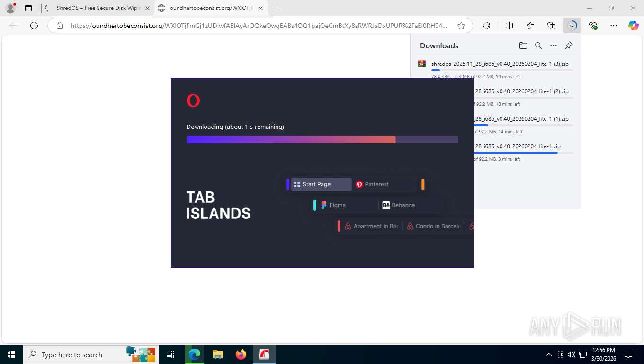Close the ShredOS tab
The height and width of the screenshot is (364, 644).
[x=147, y=8]
